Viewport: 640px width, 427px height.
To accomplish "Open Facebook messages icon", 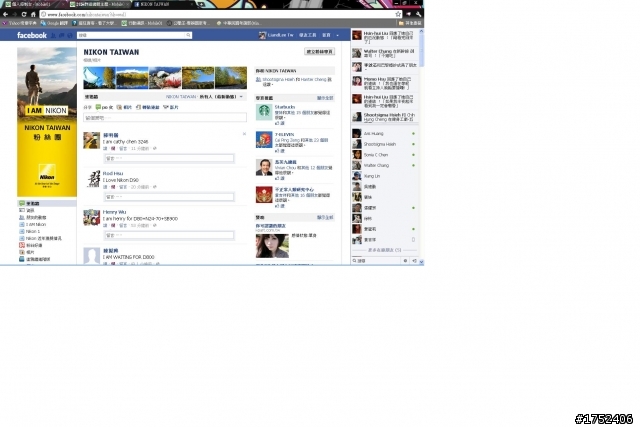I will point(62,36).
